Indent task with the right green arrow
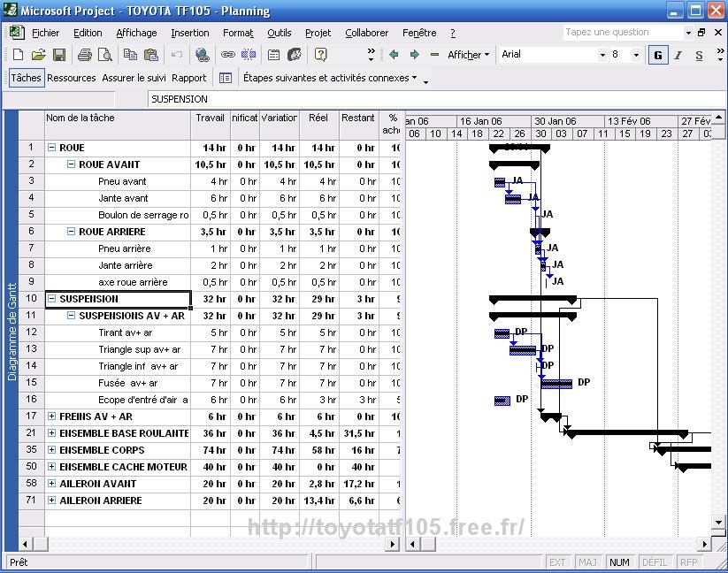Image resolution: width=728 pixels, height=573 pixels. tap(414, 55)
